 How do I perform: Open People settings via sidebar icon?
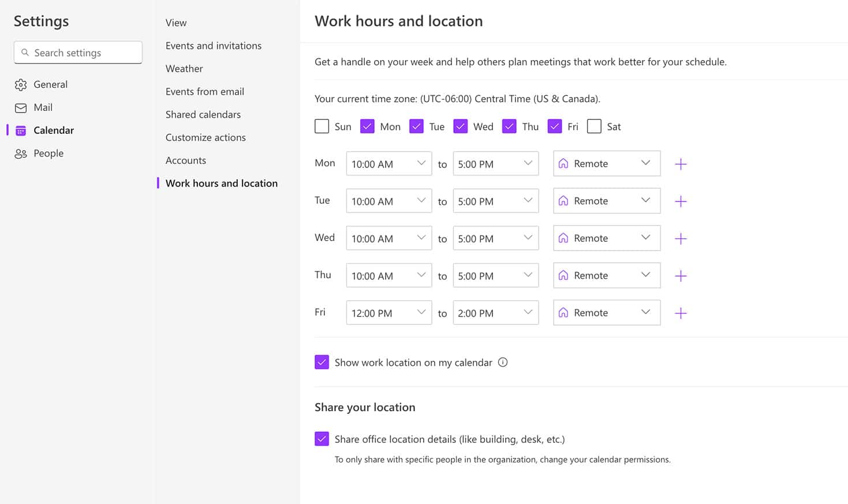21,153
